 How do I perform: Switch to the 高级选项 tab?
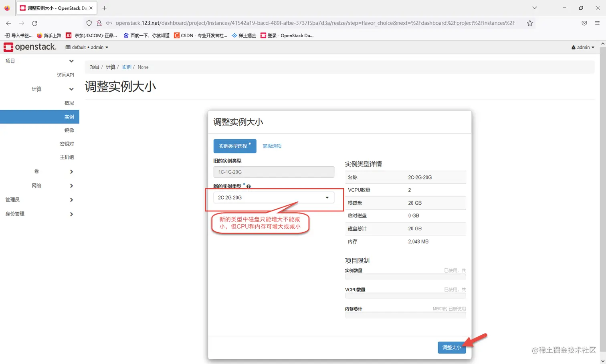(272, 146)
